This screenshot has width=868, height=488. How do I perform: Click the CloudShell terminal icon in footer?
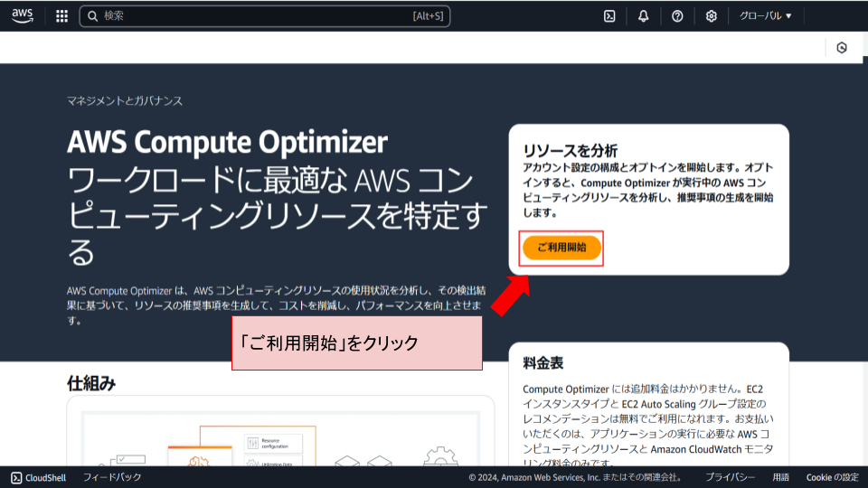point(16,477)
